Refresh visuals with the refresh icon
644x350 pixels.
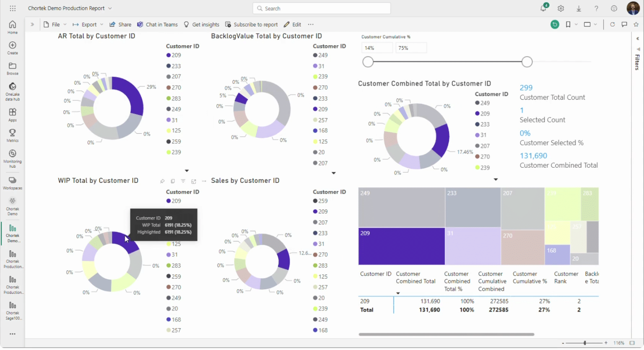[613, 24]
